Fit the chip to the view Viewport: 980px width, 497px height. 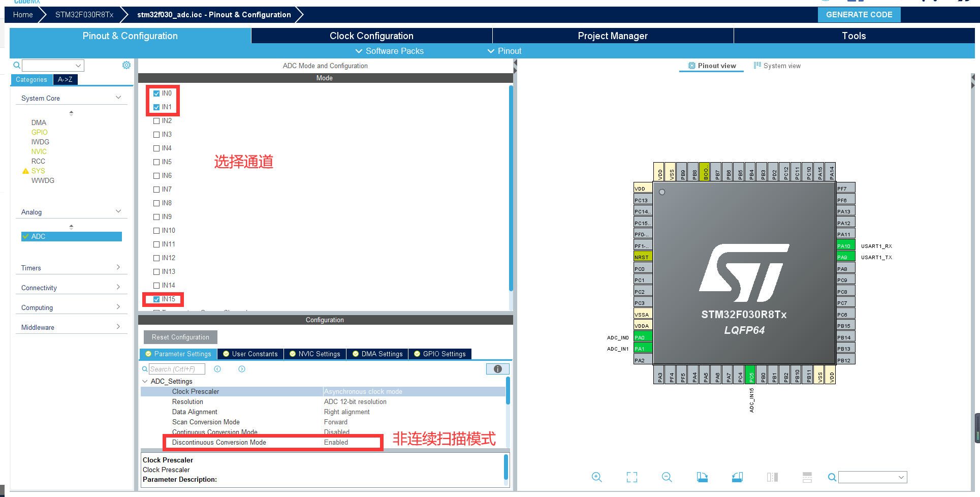point(631,477)
